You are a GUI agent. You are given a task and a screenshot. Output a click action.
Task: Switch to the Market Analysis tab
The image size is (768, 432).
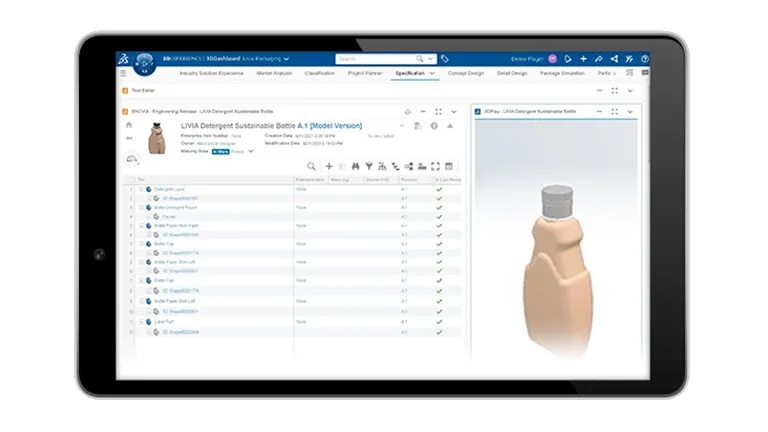[x=274, y=73]
